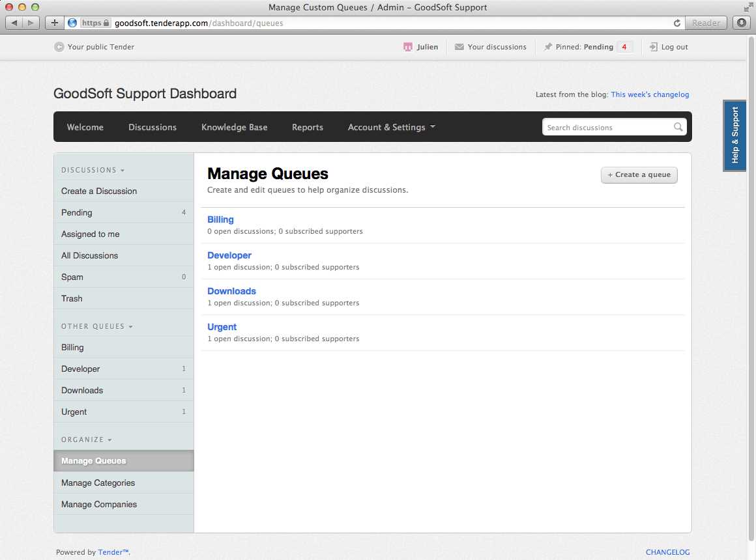
Task: Click the Log out link
Action: pyautogui.click(x=675, y=47)
